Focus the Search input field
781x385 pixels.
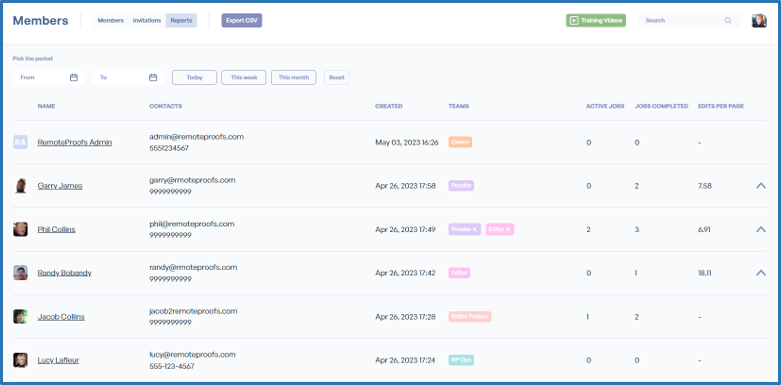(688, 20)
